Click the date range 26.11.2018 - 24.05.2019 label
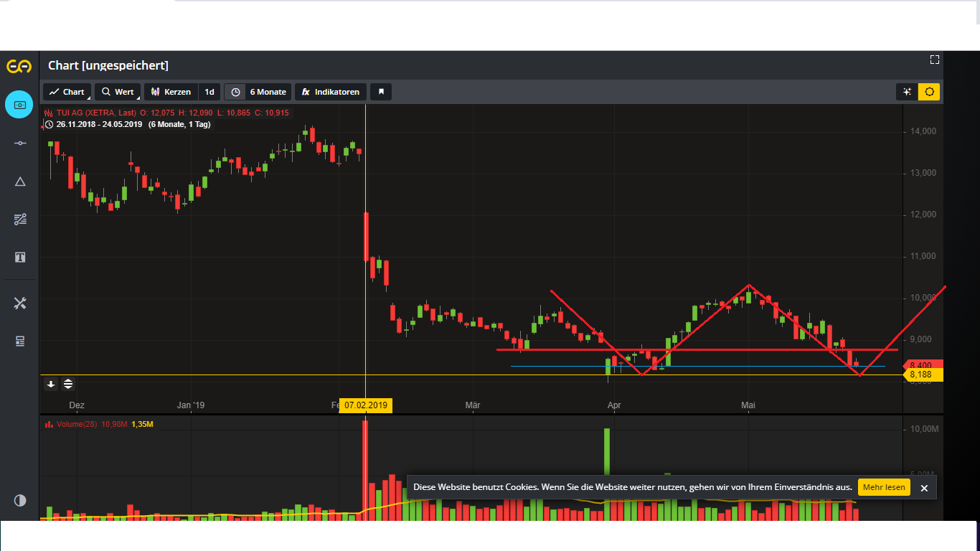 (x=99, y=124)
